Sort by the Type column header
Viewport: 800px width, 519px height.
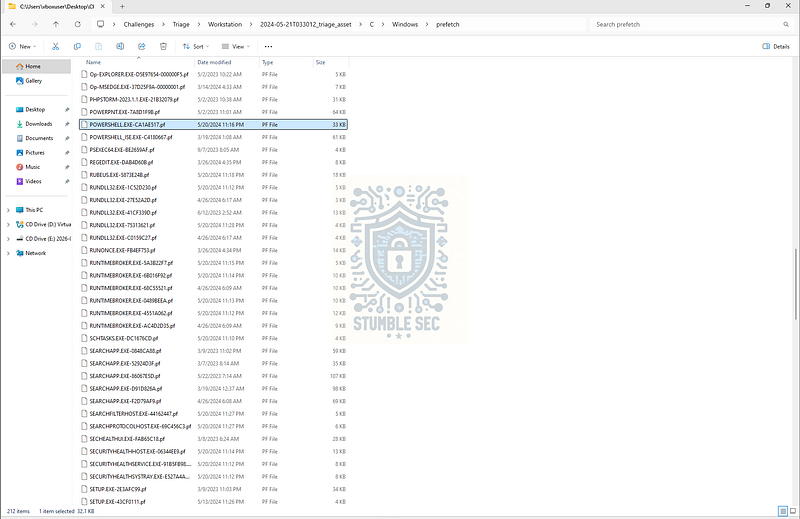click(x=286, y=62)
